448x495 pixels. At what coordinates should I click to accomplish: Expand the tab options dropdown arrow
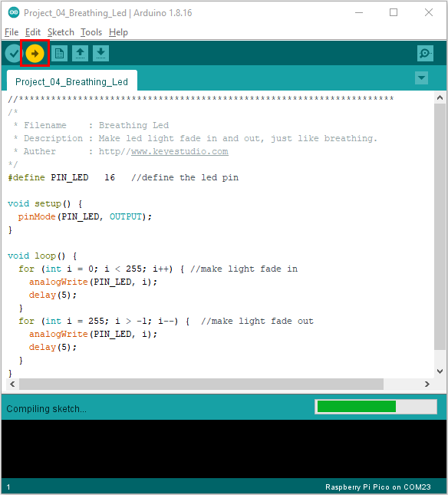[x=421, y=78]
